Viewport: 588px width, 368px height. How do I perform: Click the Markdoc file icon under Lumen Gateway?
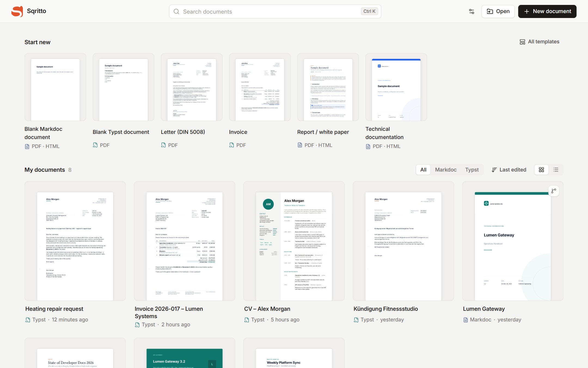click(x=465, y=320)
